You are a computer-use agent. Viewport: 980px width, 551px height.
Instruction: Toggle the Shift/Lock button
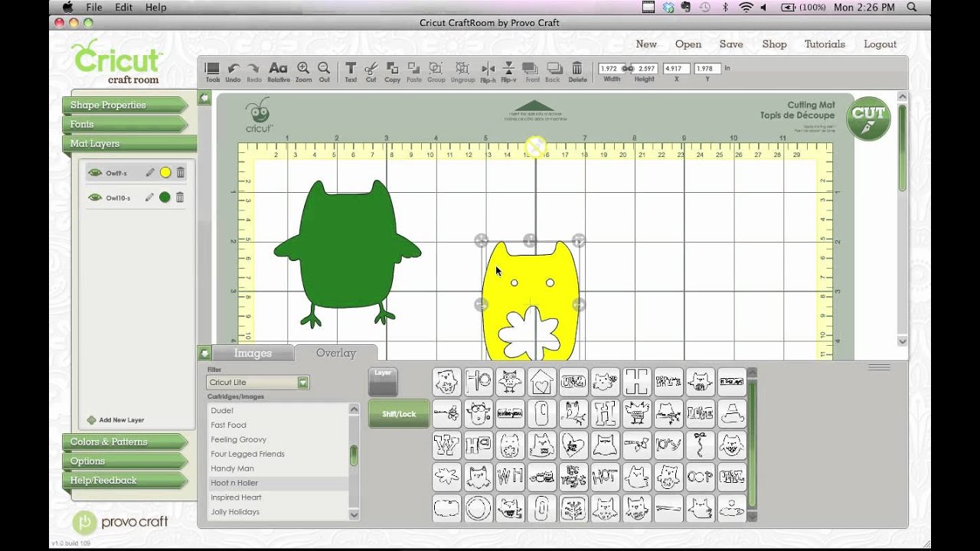coord(398,413)
